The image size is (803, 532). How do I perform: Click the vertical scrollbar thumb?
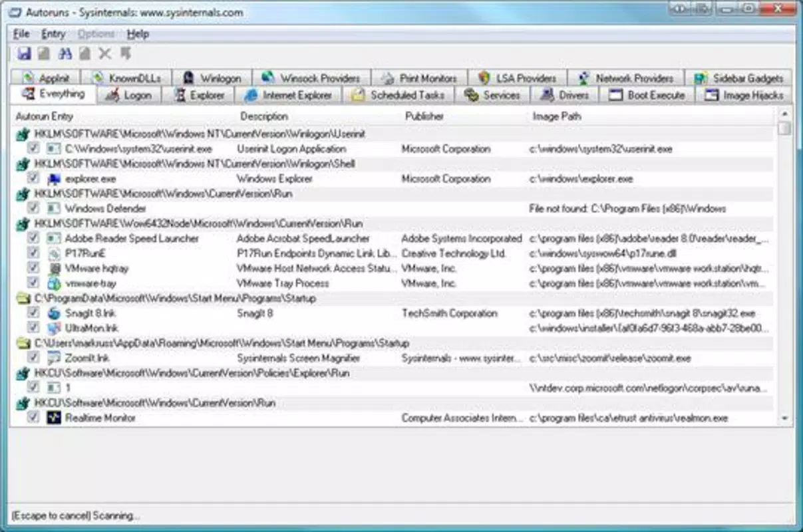click(x=784, y=128)
